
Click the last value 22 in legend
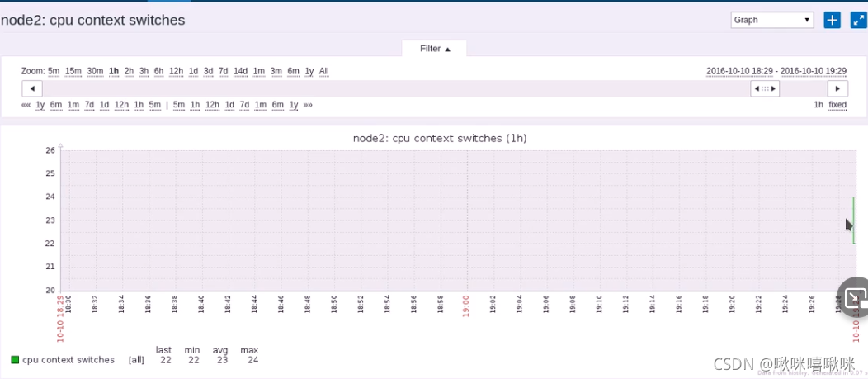point(166,360)
